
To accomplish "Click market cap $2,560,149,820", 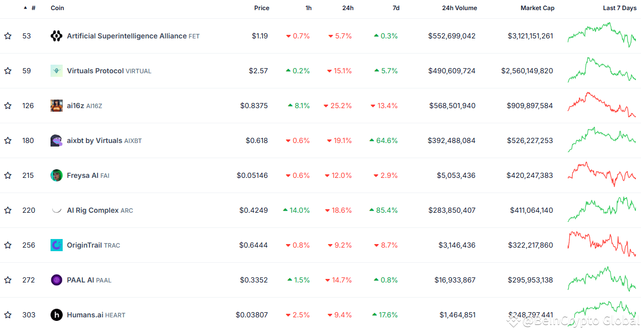I will pyautogui.click(x=527, y=71).
